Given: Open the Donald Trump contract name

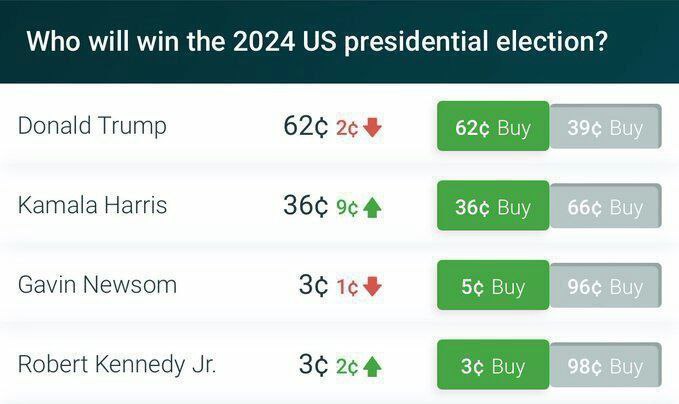Looking at the screenshot, I should [92, 126].
